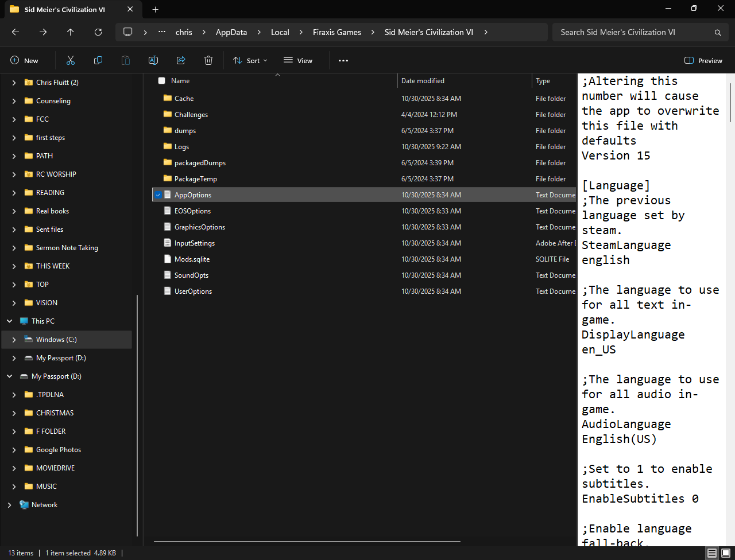Click the horizontal scrollbar under file list
The width and height of the screenshot is (735, 560).
pos(307,541)
